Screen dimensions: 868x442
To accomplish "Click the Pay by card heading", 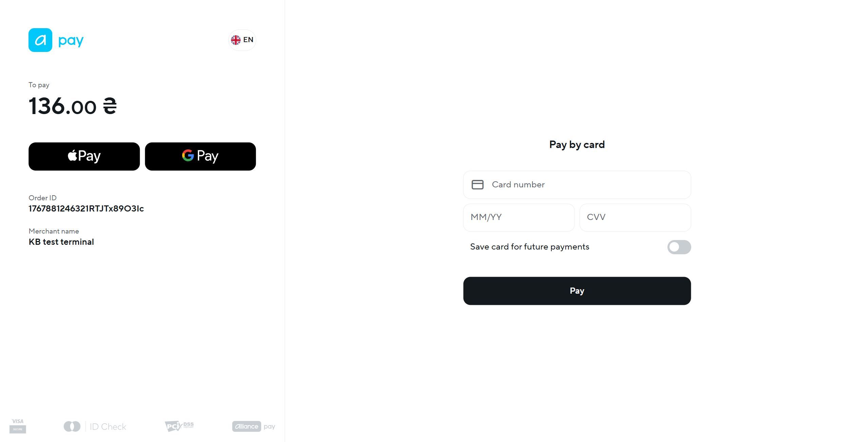I will [x=577, y=145].
